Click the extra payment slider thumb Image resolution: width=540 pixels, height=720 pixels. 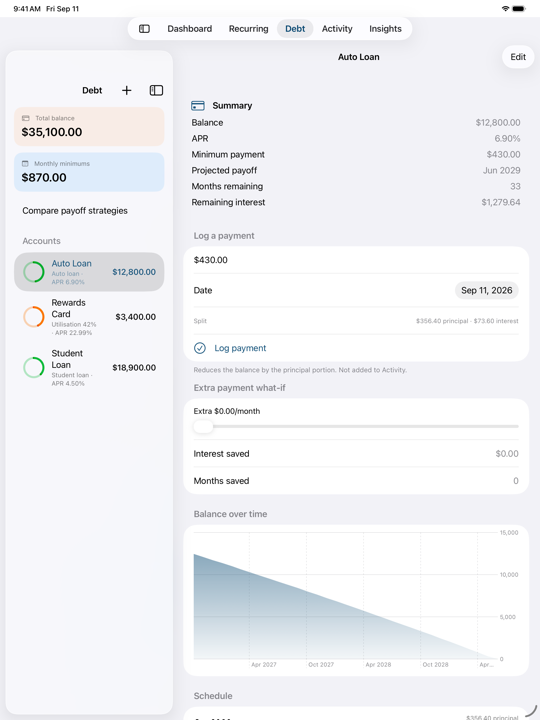coord(203,427)
